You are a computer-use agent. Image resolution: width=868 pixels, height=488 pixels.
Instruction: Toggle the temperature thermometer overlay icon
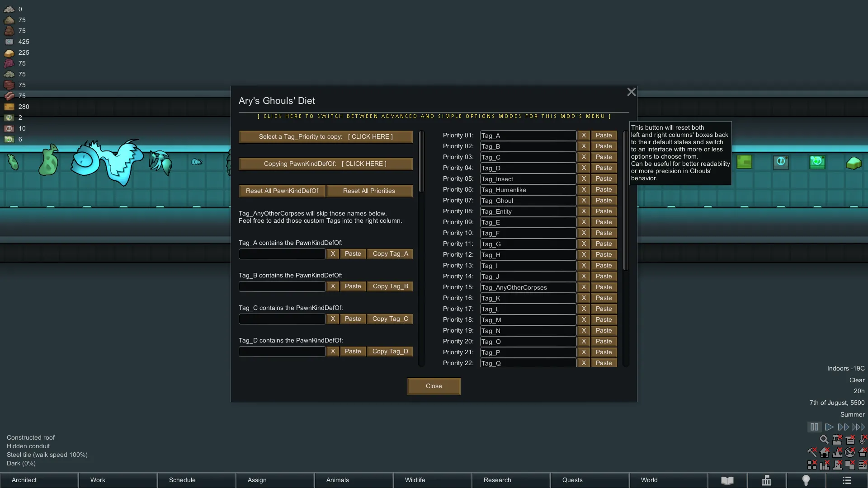863,440
